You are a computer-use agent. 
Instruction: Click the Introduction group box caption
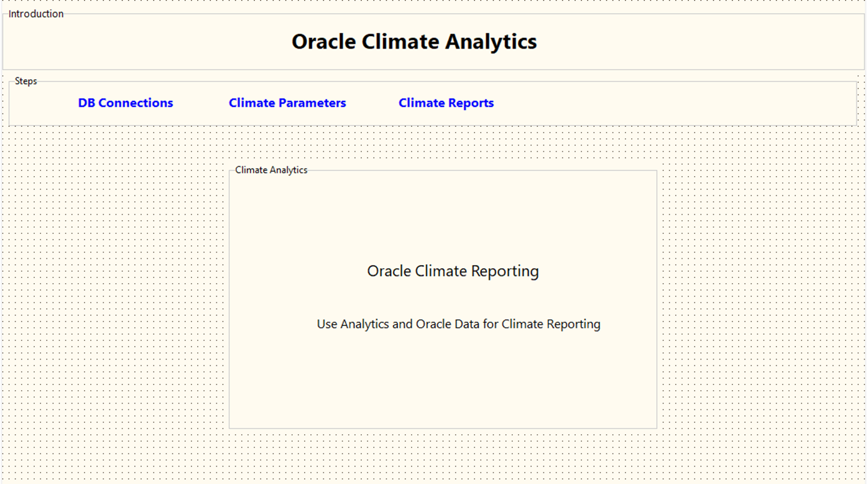click(36, 14)
